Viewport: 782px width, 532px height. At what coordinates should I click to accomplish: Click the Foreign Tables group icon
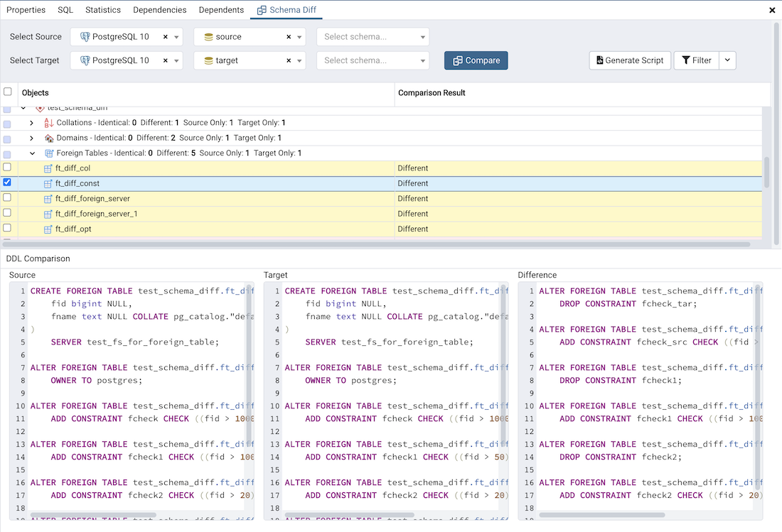[x=49, y=153]
